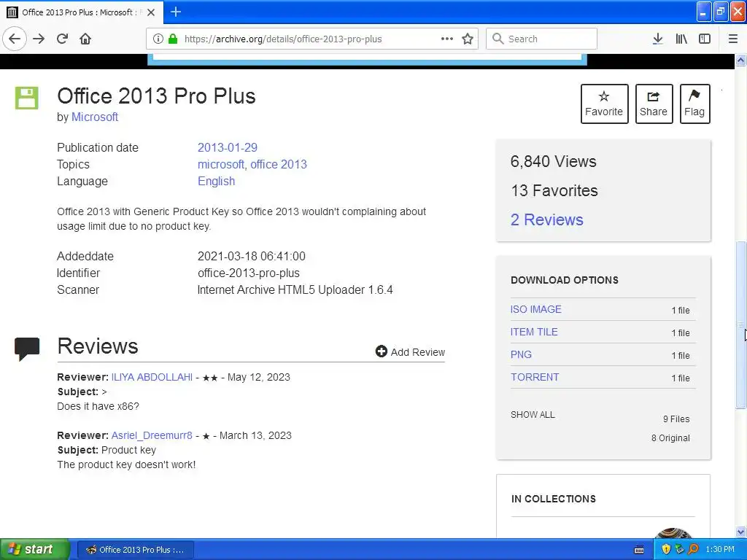Open the library bookshelf icon

681,39
